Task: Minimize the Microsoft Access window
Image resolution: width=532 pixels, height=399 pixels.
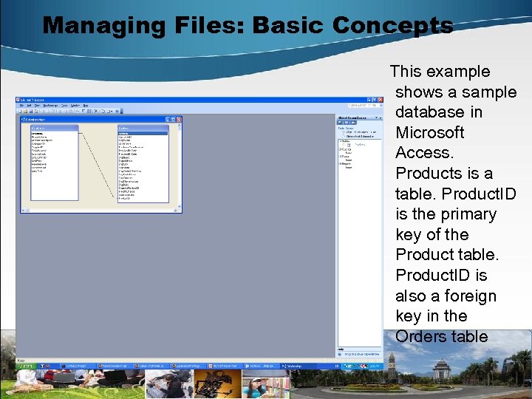Action: pos(369,100)
